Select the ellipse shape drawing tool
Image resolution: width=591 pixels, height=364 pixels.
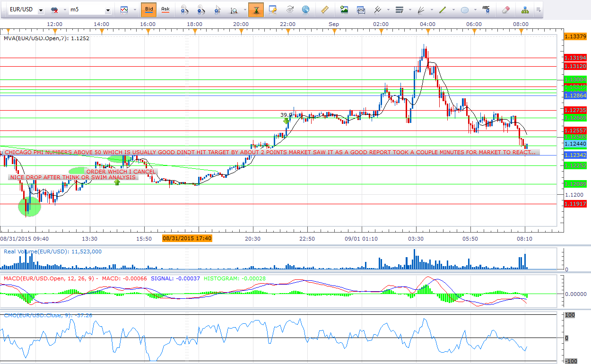tap(464, 9)
